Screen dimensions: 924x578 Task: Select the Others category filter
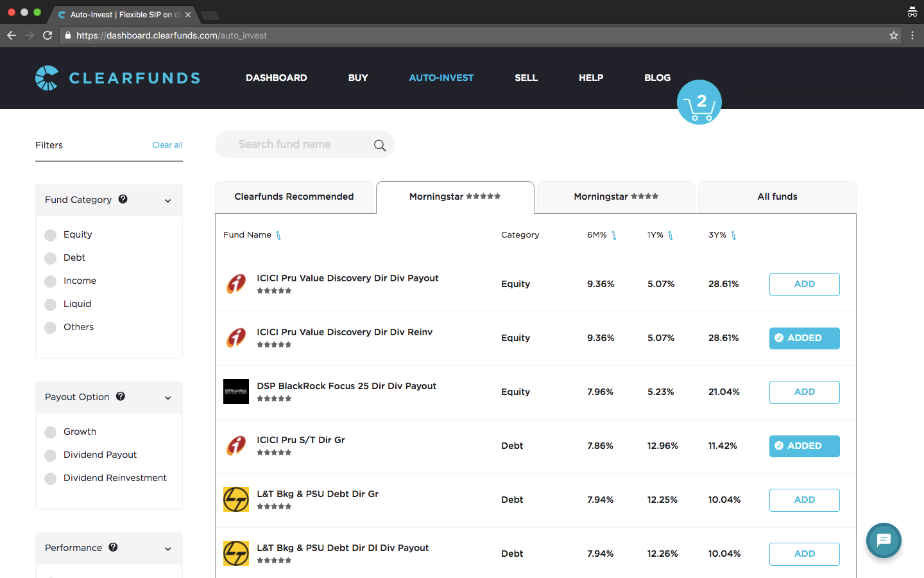[x=50, y=328]
